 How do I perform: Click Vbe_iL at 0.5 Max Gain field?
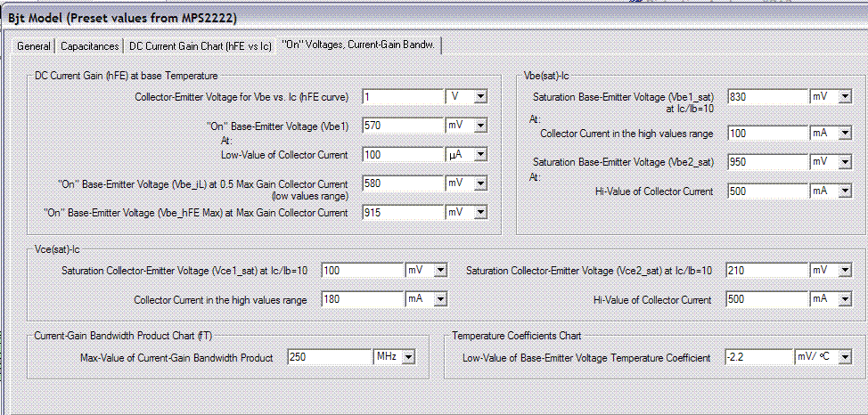(x=403, y=183)
